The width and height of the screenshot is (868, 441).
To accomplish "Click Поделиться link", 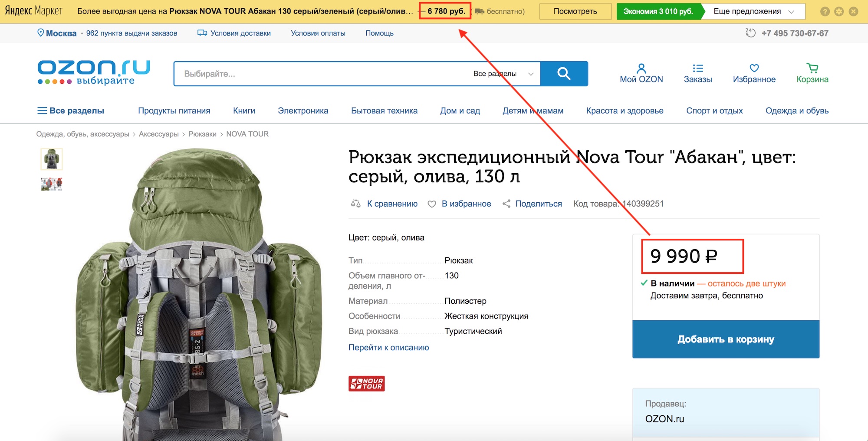I will [538, 204].
